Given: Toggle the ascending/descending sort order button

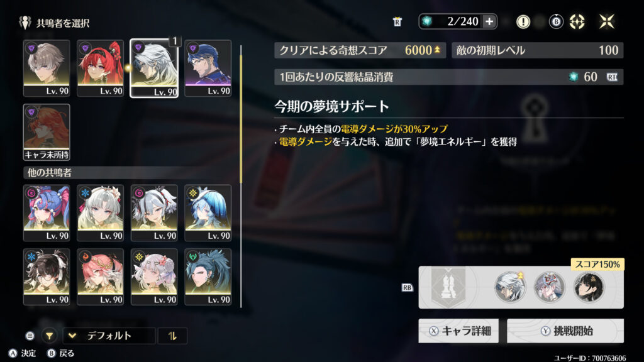Looking at the screenshot, I should click(172, 336).
